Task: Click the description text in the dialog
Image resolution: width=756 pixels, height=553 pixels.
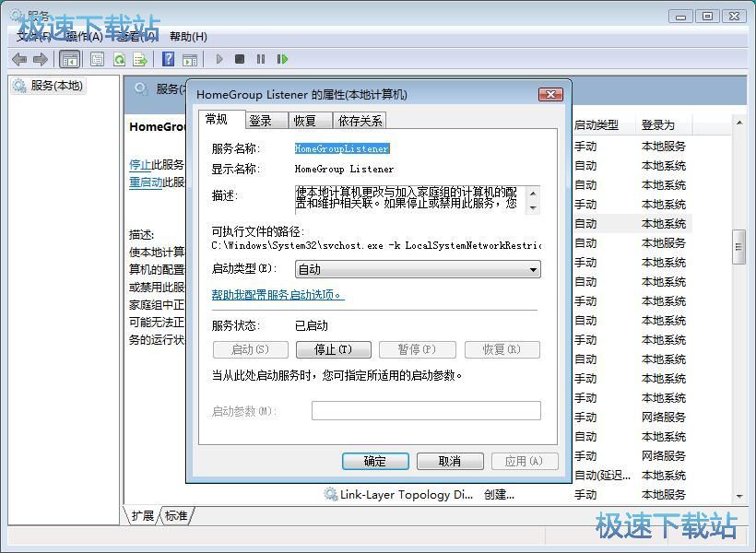Action: tap(406, 198)
